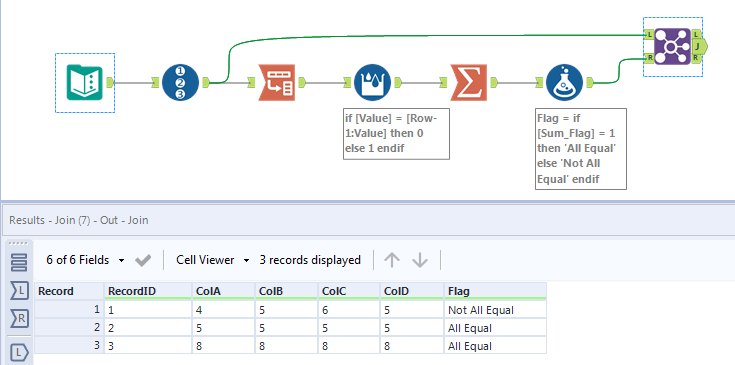Viewport: 735px width, 365px height.
Task: Select the 'Not All Equal' flag cell
Action: point(495,310)
